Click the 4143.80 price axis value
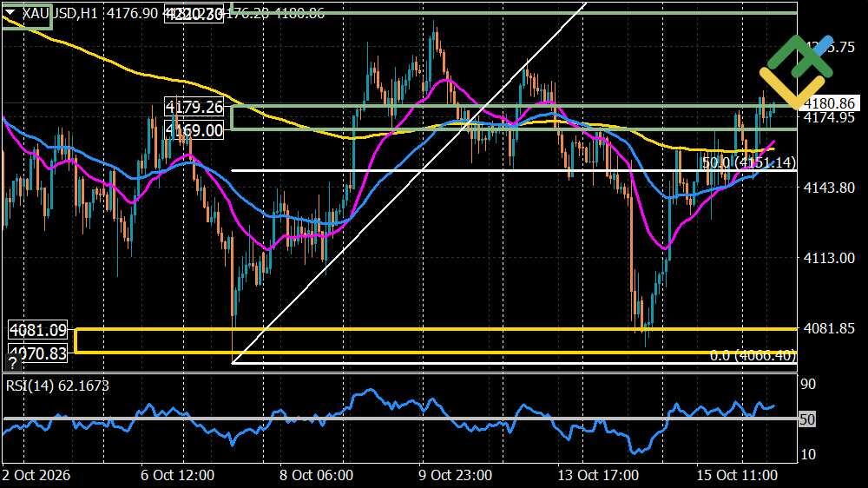 click(x=829, y=188)
